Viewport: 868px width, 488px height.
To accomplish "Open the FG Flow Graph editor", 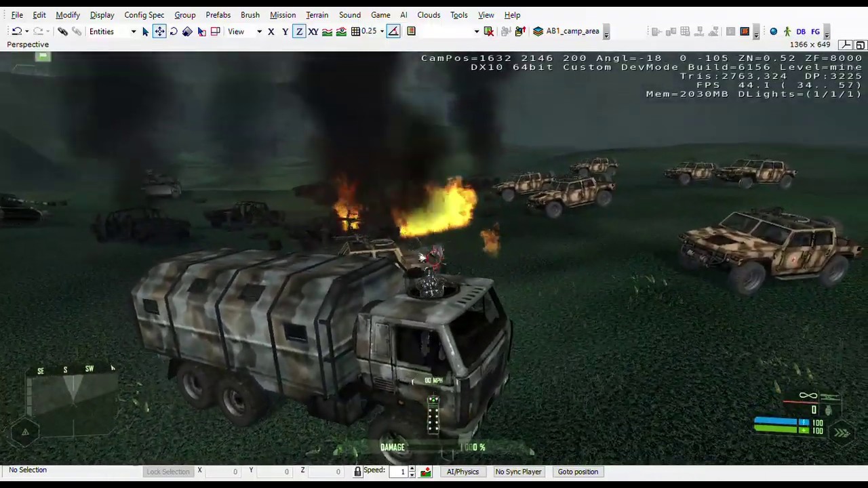I will 815,31.
